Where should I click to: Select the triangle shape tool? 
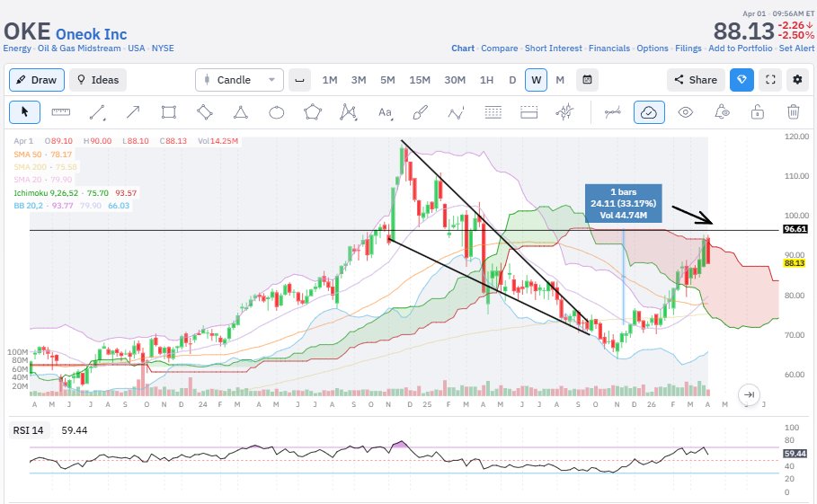click(x=240, y=112)
